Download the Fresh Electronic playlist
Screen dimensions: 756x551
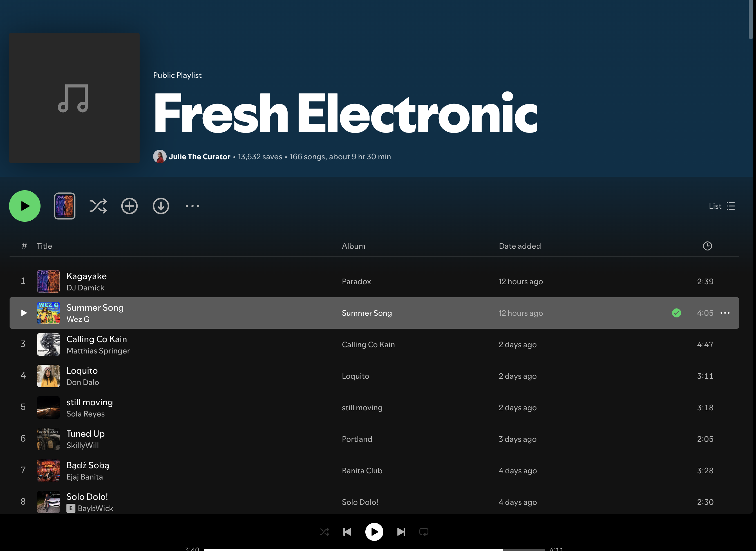pyautogui.click(x=161, y=206)
